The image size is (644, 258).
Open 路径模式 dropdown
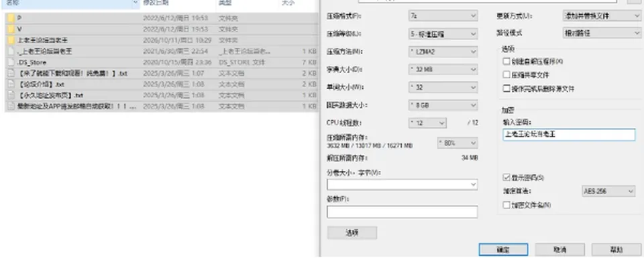(601, 34)
